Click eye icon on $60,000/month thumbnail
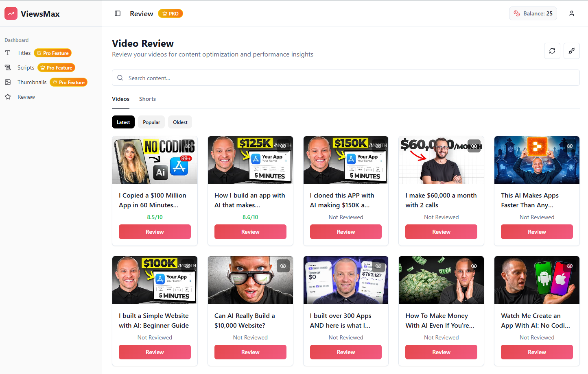This screenshot has height=374, width=588. [474, 146]
